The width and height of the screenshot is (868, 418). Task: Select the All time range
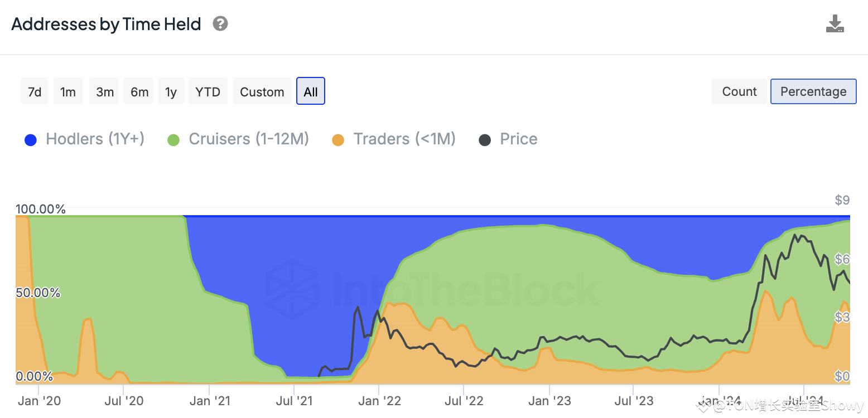click(x=311, y=91)
